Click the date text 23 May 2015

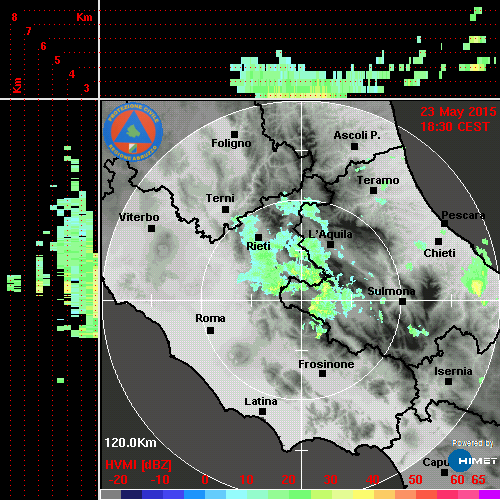458,112
